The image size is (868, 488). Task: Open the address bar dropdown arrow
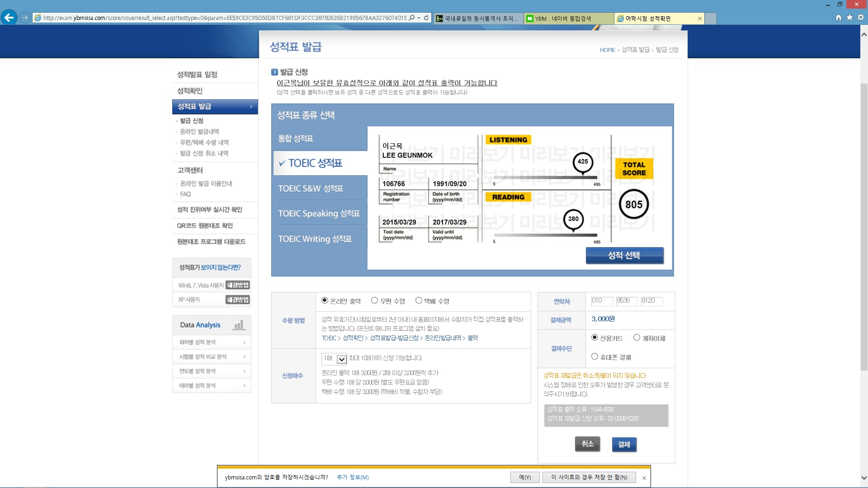(x=419, y=18)
